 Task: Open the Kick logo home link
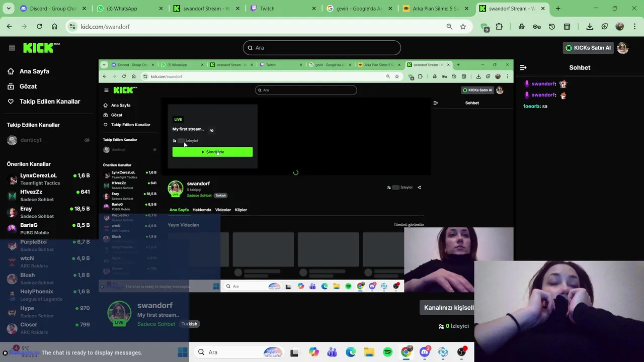(x=41, y=48)
